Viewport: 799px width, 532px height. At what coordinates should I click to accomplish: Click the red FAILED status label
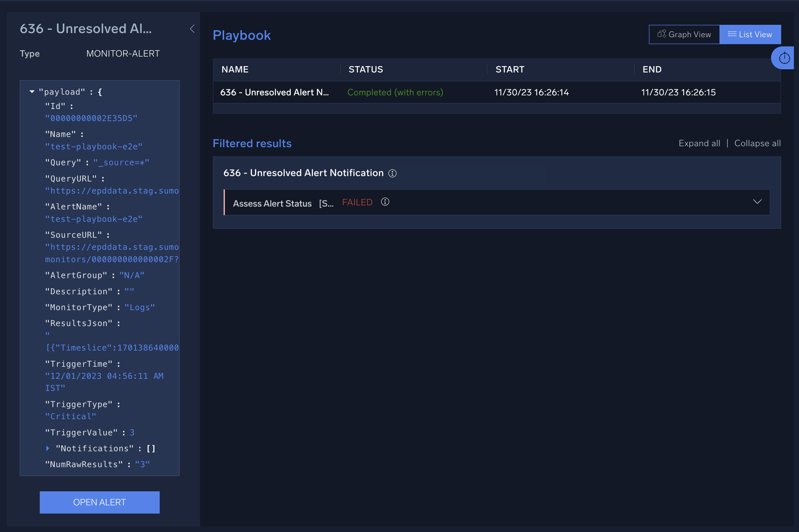357,202
